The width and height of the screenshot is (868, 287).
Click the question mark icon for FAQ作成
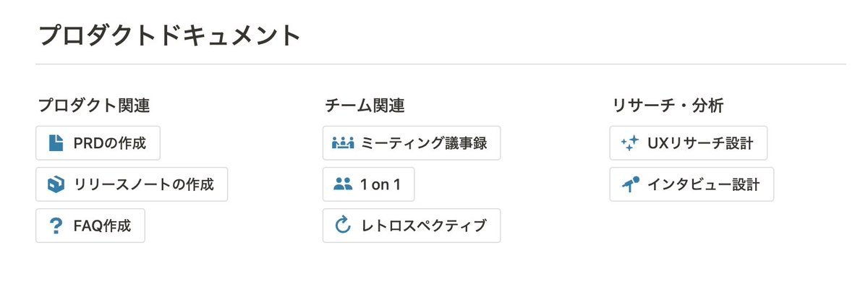pyautogui.click(x=56, y=226)
